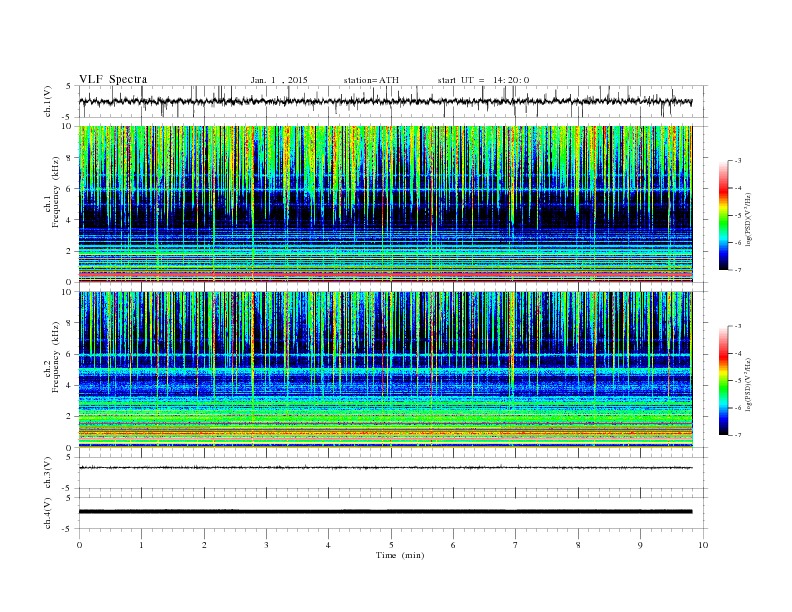Click the time axis tick label "9"
Viewport: 792px width, 612px height.
click(640, 545)
